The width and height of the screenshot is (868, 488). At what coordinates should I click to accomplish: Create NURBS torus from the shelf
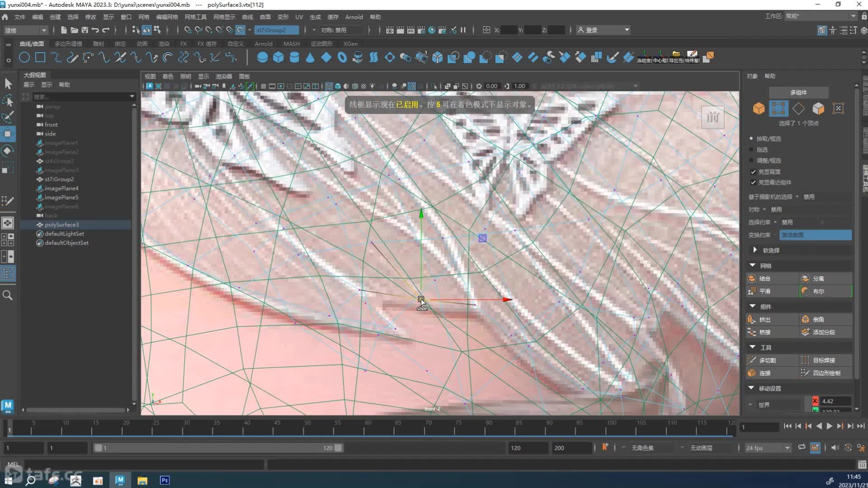coord(342,57)
